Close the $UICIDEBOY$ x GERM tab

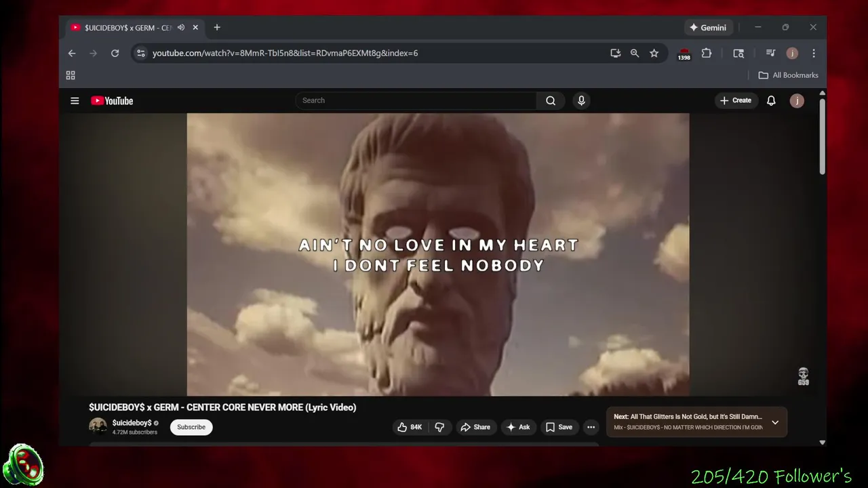point(195,28)
